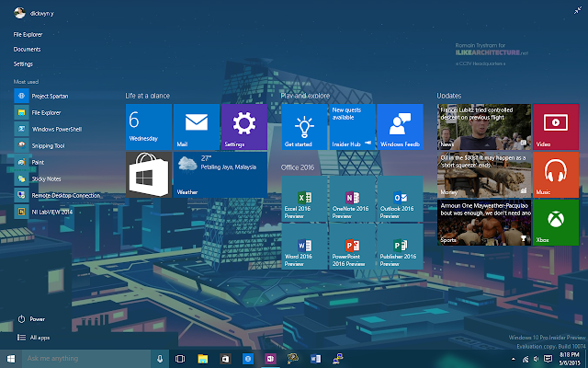
Task: Open the News tile about Lubitz flight
Action: point(484,127)
